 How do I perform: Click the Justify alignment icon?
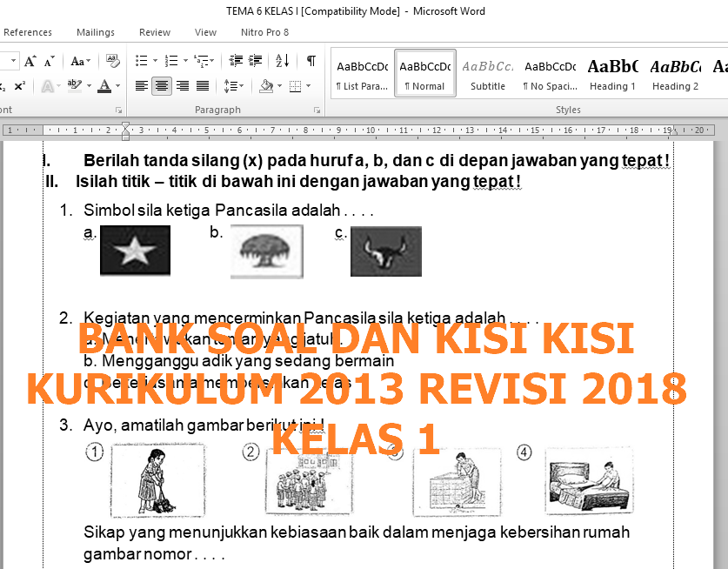[204, 84]
